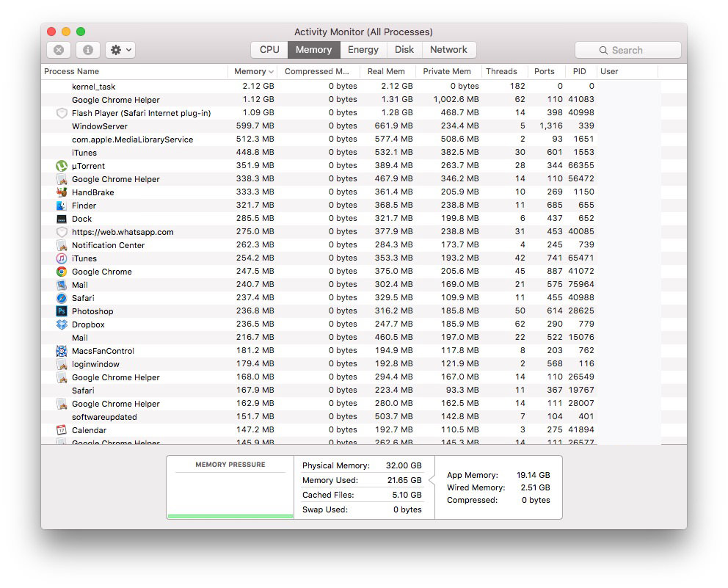Click PID 66355 in the µTorrent row

(x=580, y=165)
